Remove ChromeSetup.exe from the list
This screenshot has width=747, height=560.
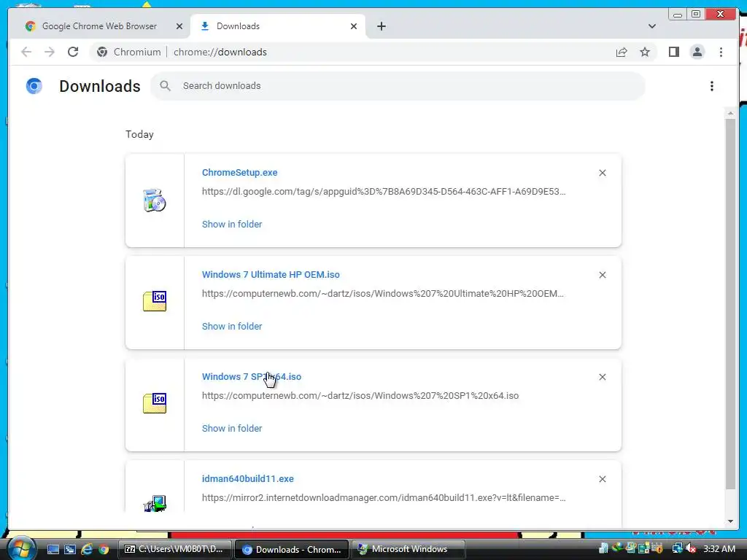(602, 173)
